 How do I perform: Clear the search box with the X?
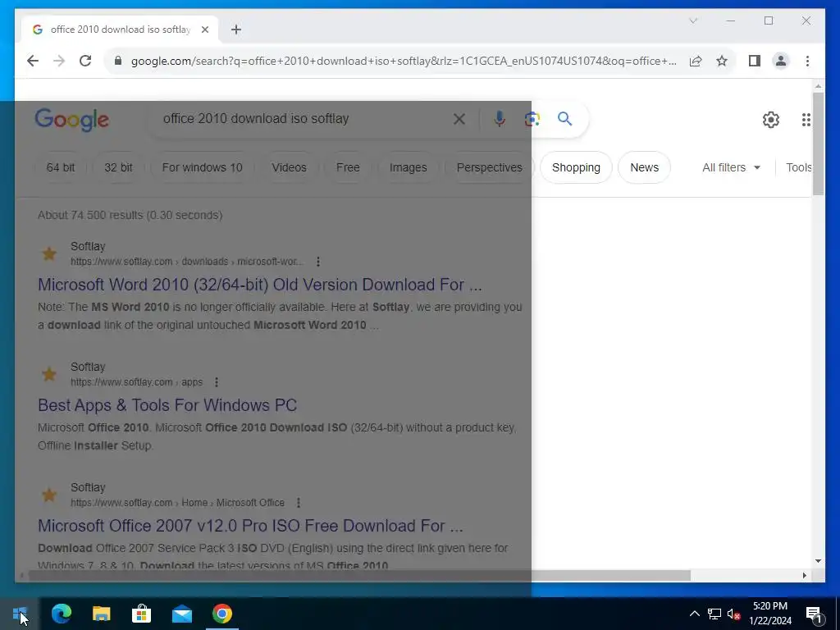point(459,119)
